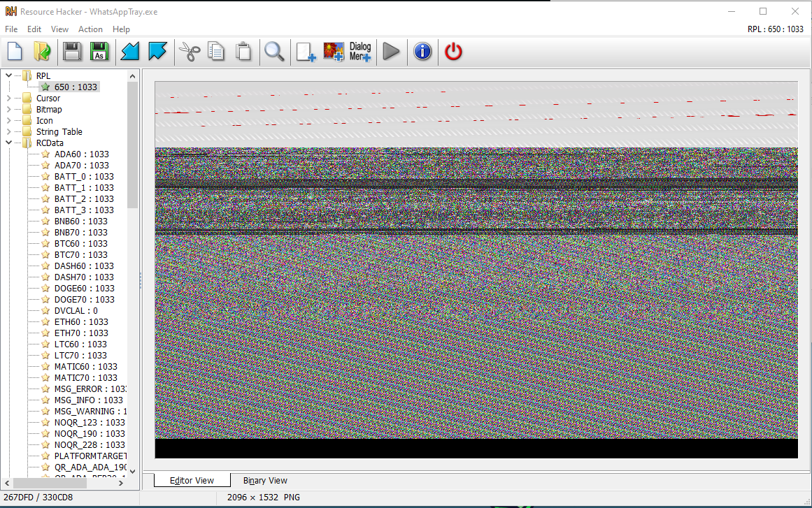The height and width of the screenshot is (508, 812).
Task: Select the ADA70 : 1033 resource
Action: (x=82, y=166)
